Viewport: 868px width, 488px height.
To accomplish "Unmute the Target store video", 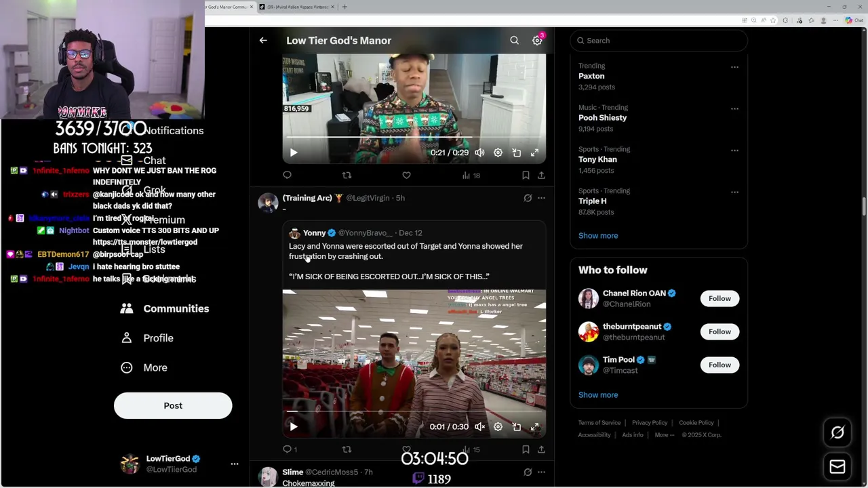I will point(479,427).
